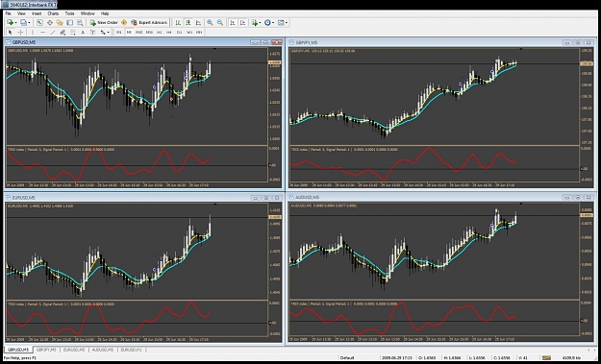Screen dimensions: 601x364
Task: Open the Navigator panel
Action: point(60,23)
